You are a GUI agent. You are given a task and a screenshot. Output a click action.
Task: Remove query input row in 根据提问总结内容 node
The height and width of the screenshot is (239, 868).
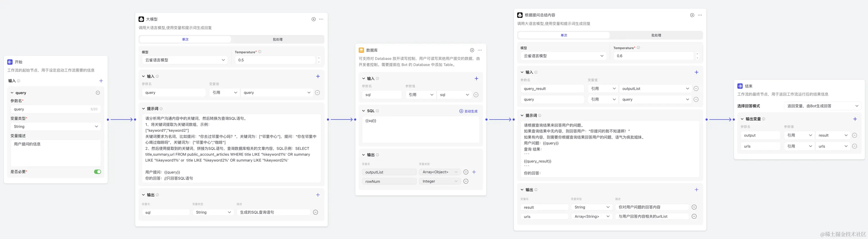[x=696, y=100]
